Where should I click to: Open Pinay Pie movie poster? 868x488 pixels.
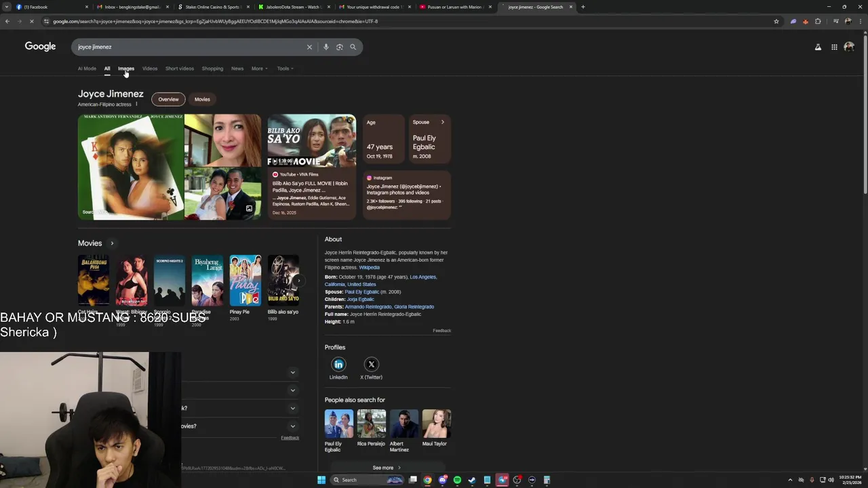(x=245, y=281)
